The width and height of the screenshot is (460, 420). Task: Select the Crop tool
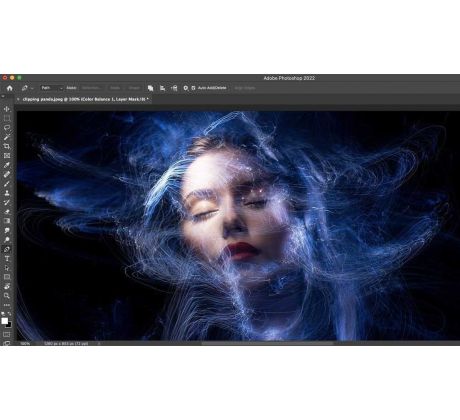7,146
